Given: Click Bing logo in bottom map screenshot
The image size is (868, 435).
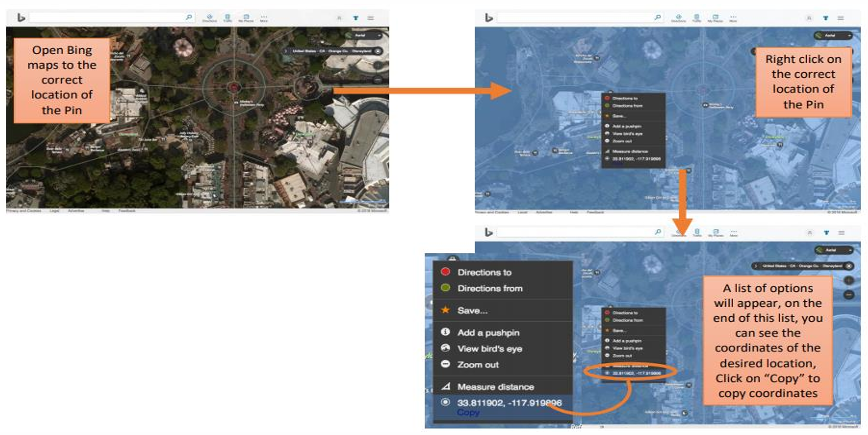Looking at the screenshot, I should pos(489,232).
